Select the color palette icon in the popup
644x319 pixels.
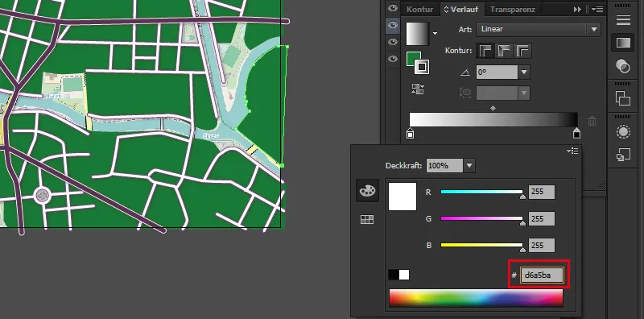coord(367,191)
